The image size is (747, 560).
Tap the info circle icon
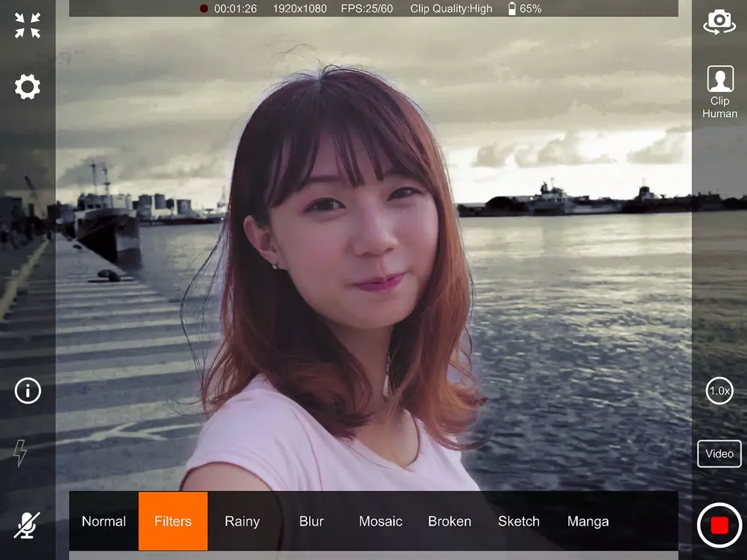pos(28,391)
